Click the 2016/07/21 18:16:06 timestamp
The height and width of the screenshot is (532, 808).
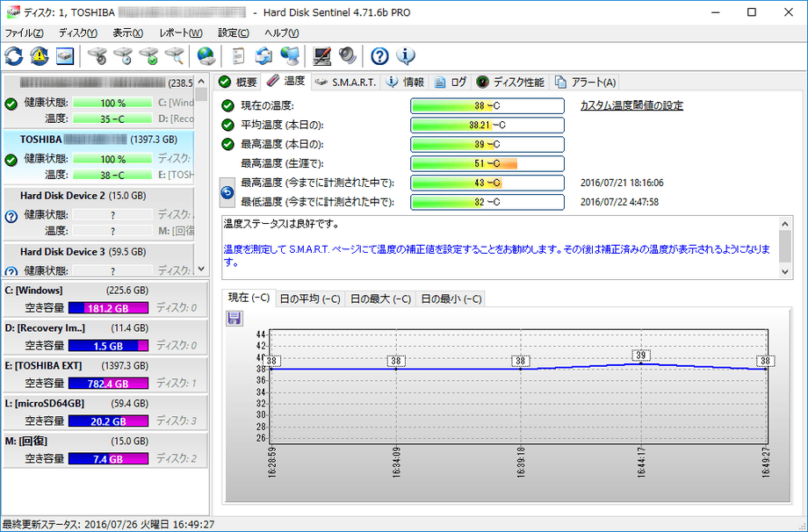(622, 183)
